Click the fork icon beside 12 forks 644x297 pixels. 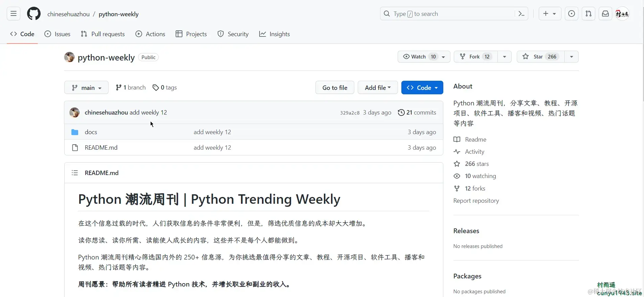457,189
